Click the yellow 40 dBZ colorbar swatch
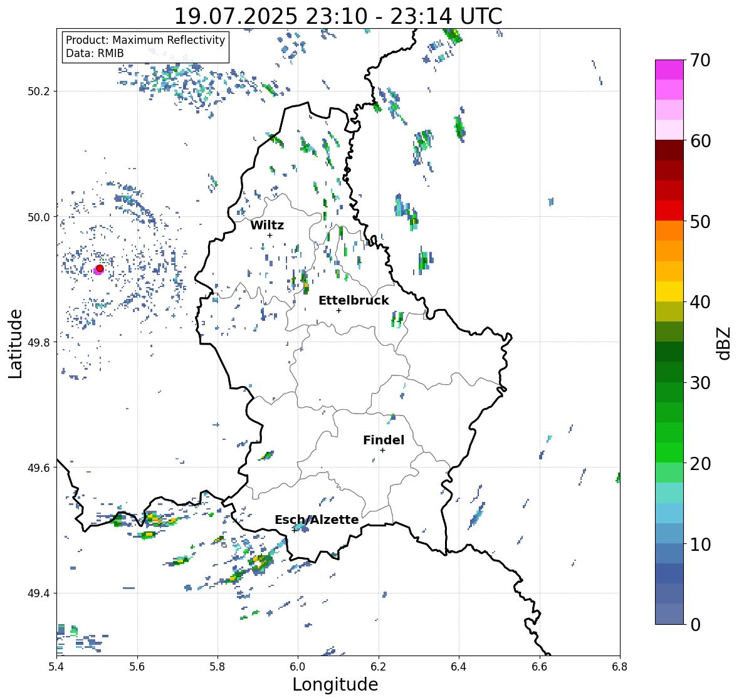 pyautogui.click(x=669, y=291)
